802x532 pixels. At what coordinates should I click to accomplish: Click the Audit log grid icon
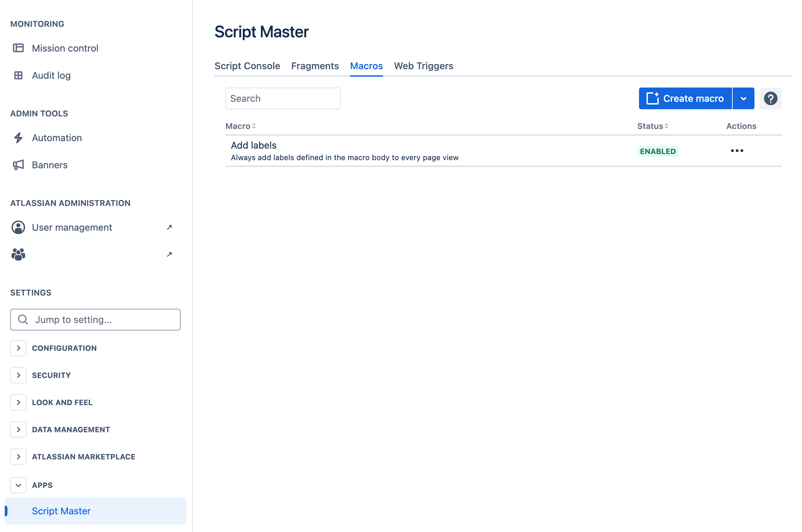(18, 75)
